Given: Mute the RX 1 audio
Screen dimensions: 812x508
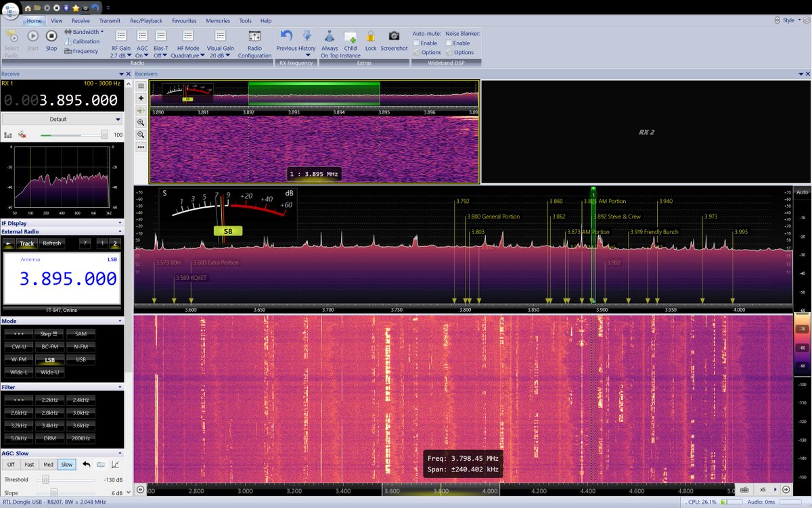Looking at the screenshot, I should (22, 135).
